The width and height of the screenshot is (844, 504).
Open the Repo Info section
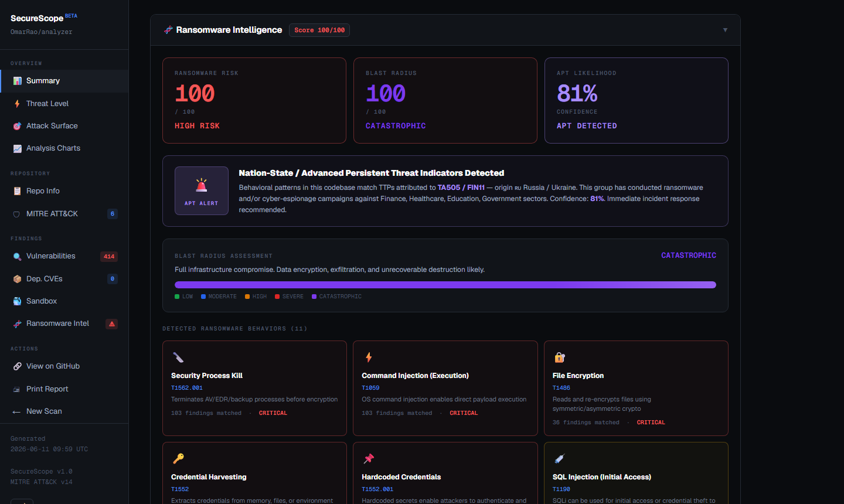click(64, 191)
